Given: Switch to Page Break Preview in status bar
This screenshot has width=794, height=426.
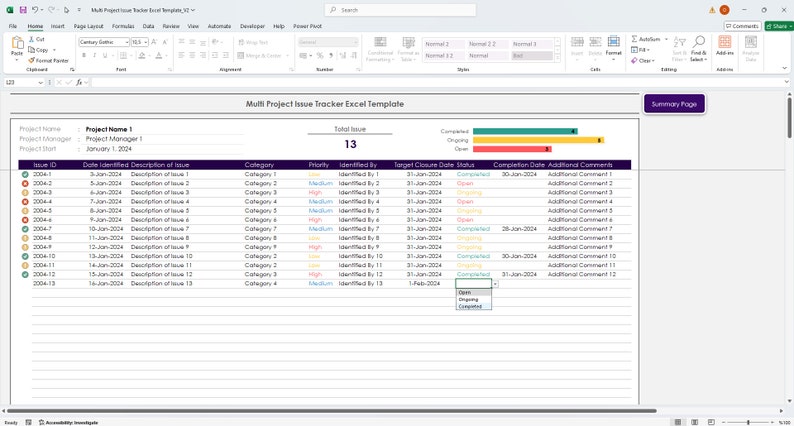Looking at the screenshot, I should (x=711, y=422).
